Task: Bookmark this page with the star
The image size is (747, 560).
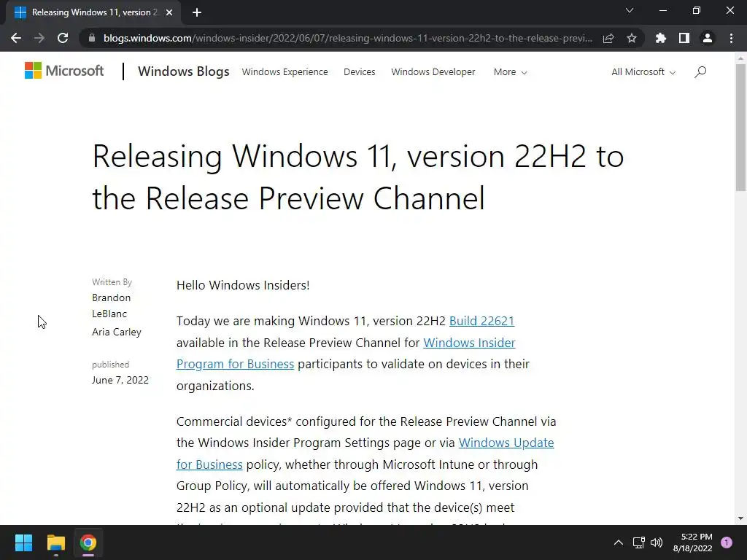Action: [x=632, y=38]
